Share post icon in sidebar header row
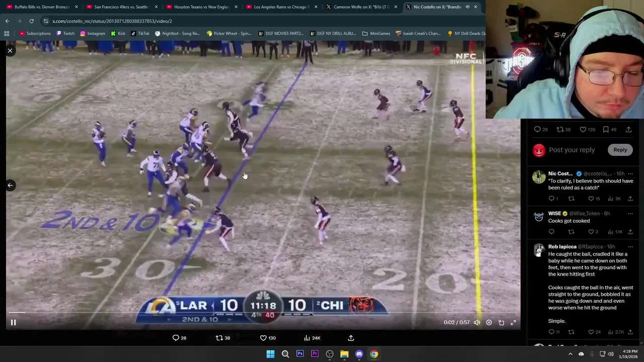644x362 pixels. (x=628, y=130)
